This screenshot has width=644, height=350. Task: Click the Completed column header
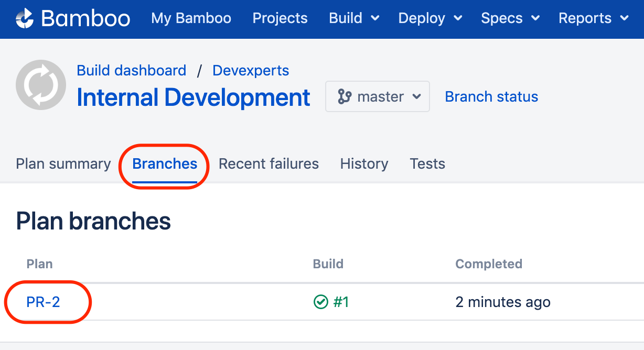489,264
